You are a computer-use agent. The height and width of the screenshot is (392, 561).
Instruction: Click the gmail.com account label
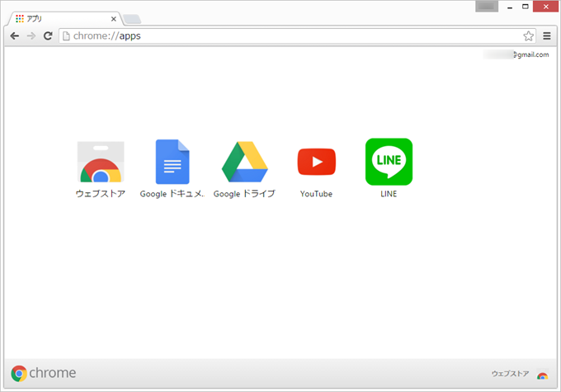(516, 54)
